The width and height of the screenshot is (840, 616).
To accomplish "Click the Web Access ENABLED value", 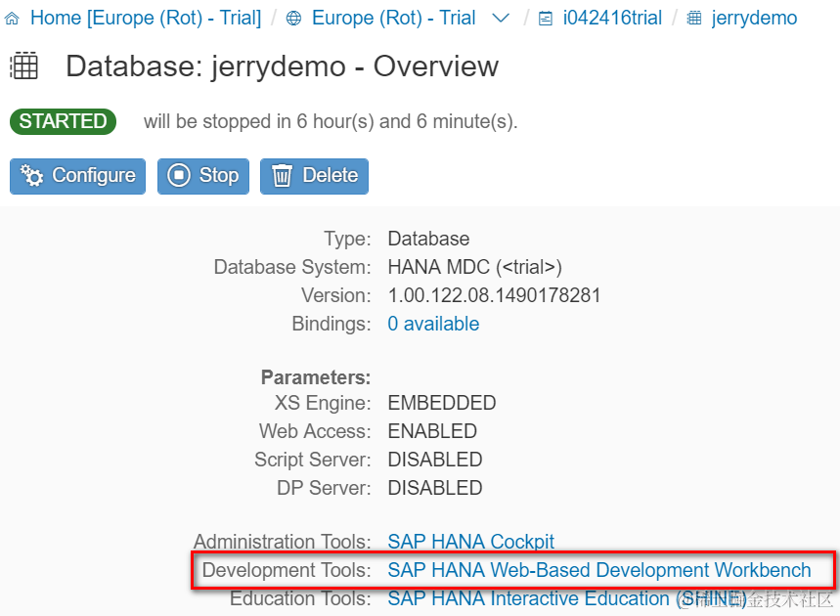I will pyautogui.click(x=432, y=431).
